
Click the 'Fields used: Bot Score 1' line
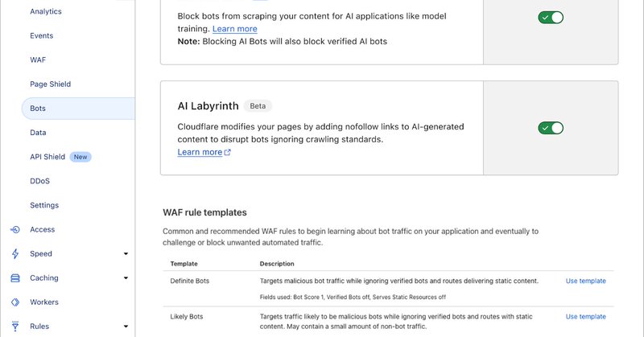[353, 297]
